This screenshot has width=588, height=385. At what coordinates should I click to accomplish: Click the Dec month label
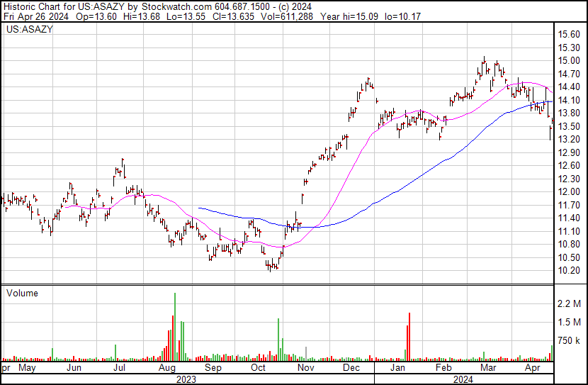click(x=351, y=367)
